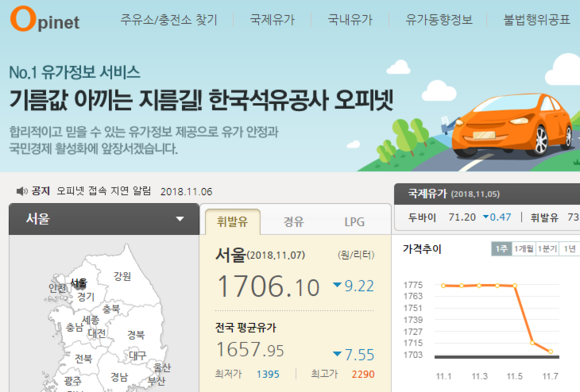Click the 국제유가 panel header

[487, 194]
